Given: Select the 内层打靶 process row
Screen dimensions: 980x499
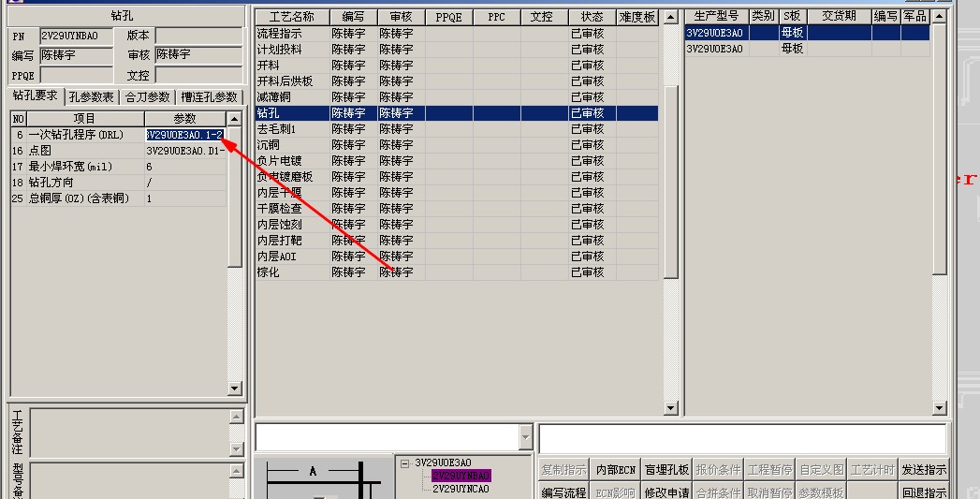Looking at the screenshot, I should pyautogui.click(x=457, y=241).
